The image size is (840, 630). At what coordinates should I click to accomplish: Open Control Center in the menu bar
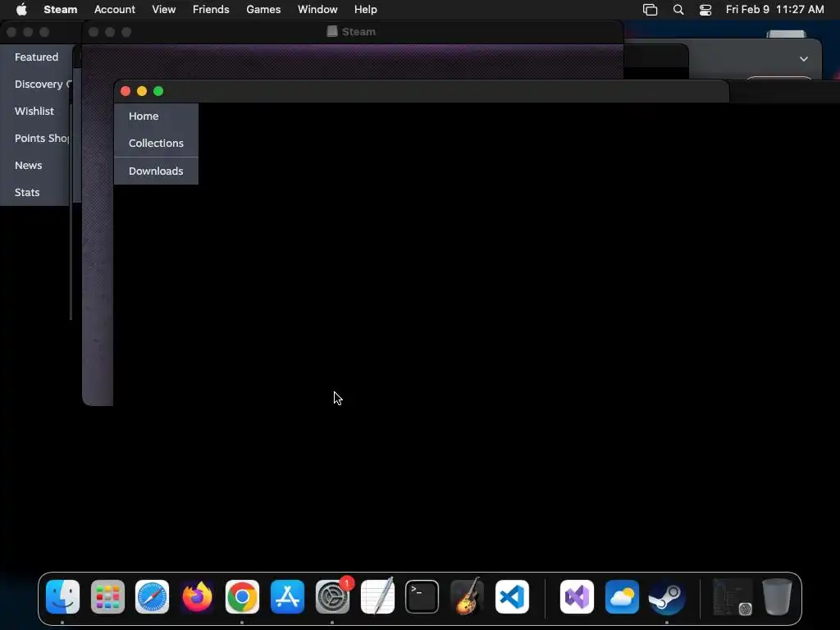pyautogui.click(x=705, y=10)
